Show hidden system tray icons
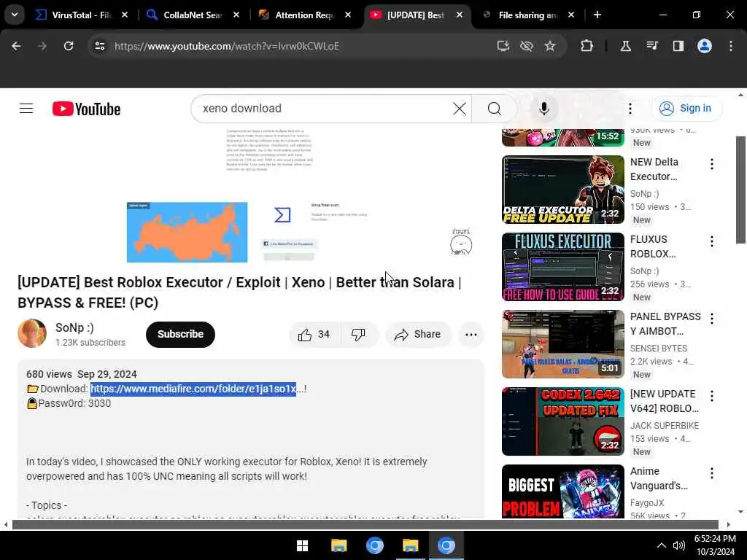The width and height of the screenshot is (747, 560). (661, 545)
